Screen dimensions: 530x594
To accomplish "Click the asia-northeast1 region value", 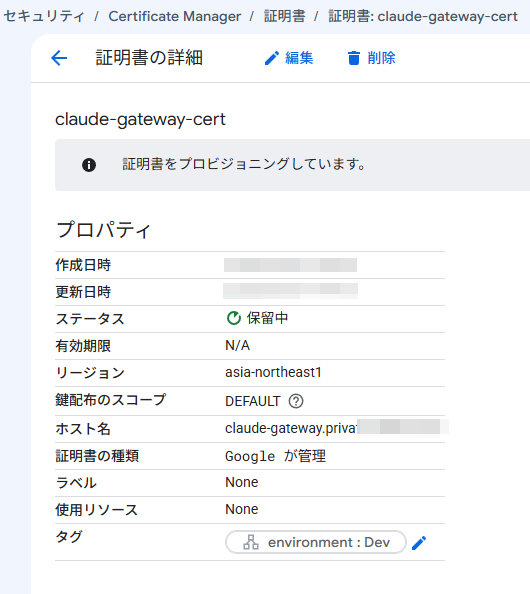I will pos(274,372).
